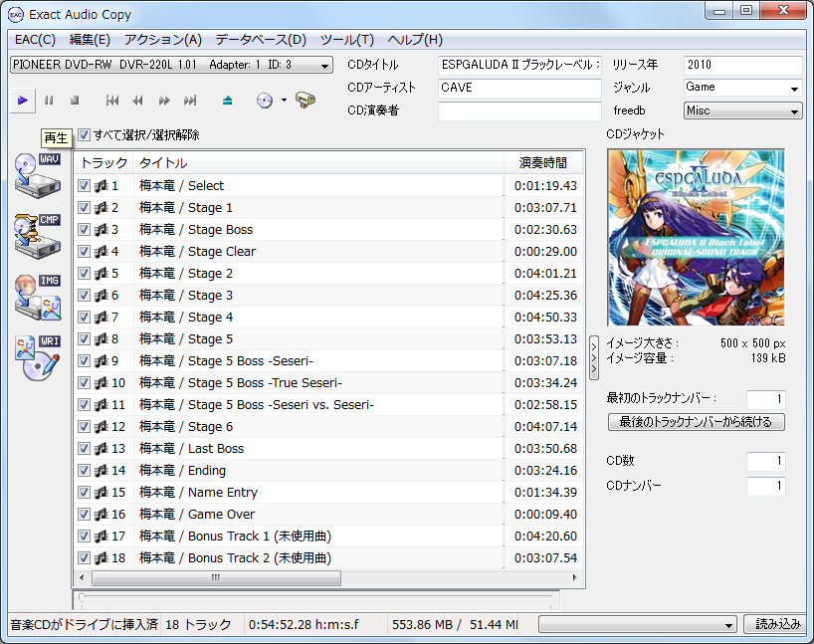Eject the CD with the eject icon

(x=227, y=101)
